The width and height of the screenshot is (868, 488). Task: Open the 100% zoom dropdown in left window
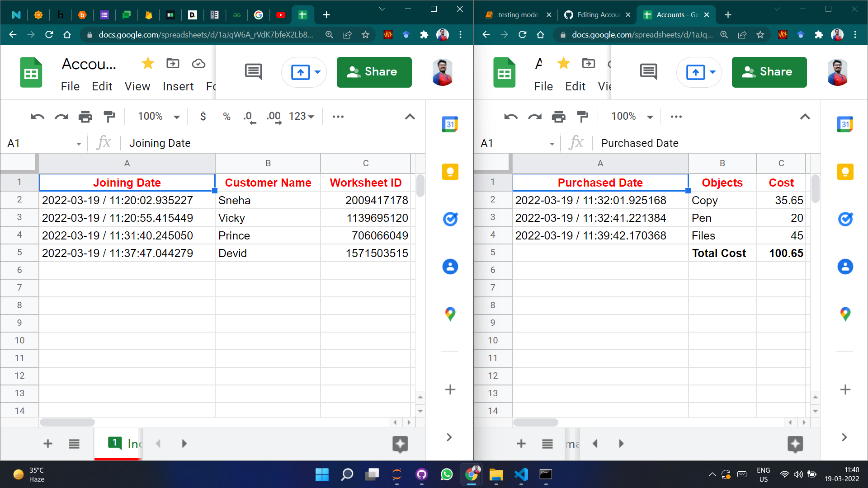click(x=159, y=117)
